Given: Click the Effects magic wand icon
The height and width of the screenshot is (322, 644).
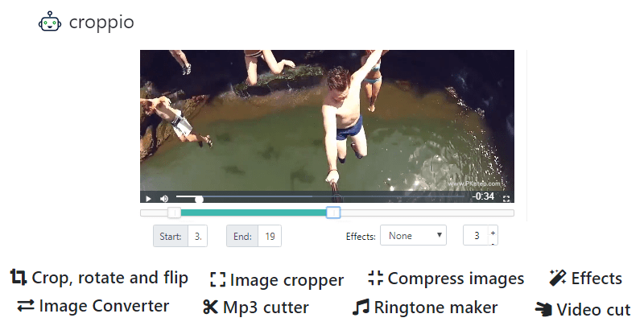Looking at the screenshot, I should pos(558,278).
